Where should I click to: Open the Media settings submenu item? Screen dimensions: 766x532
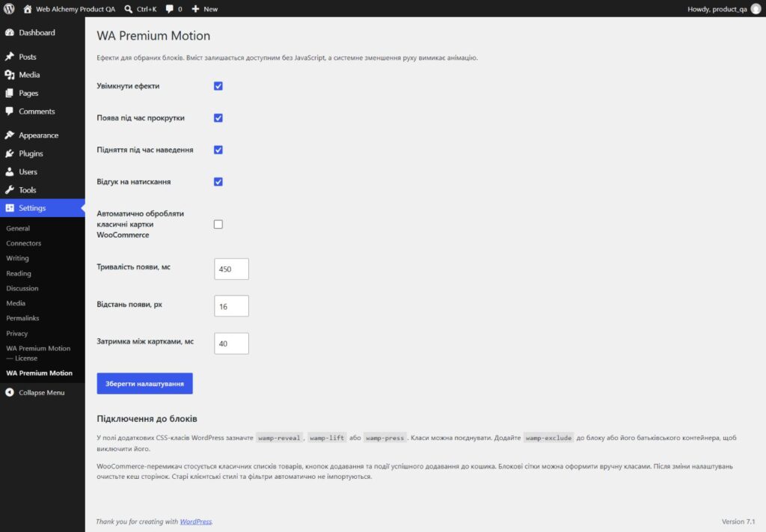[16, 303]
